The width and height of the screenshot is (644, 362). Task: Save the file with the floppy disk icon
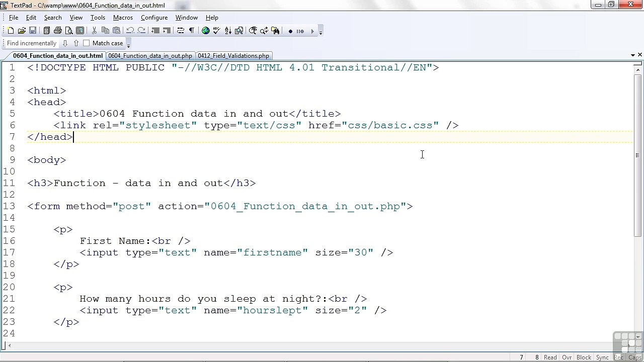[33, 31]
